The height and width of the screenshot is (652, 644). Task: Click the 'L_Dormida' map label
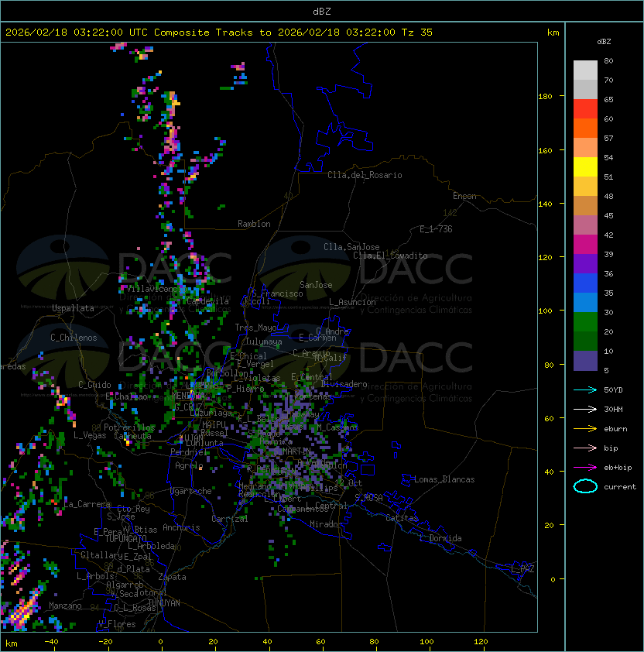(440, 538)
